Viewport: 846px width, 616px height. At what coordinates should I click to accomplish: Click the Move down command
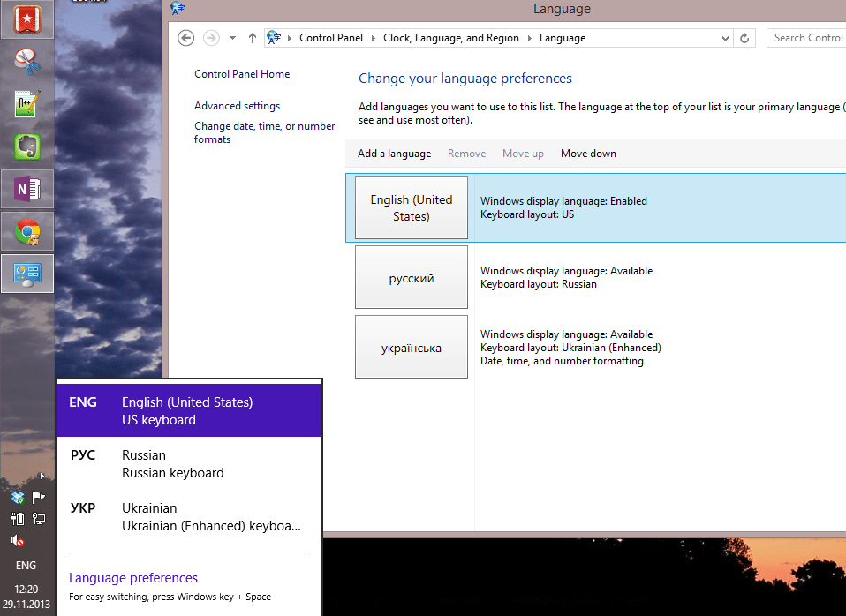click(588, 154)
